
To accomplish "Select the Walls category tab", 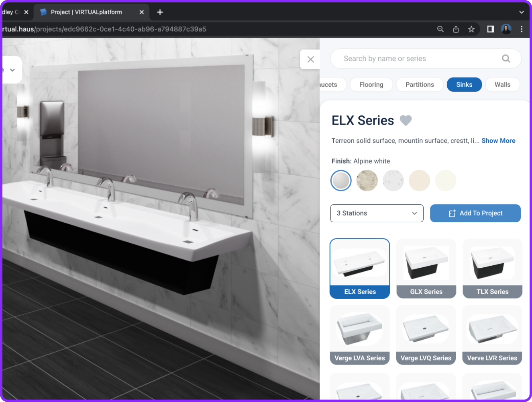I will coord(502,84).
